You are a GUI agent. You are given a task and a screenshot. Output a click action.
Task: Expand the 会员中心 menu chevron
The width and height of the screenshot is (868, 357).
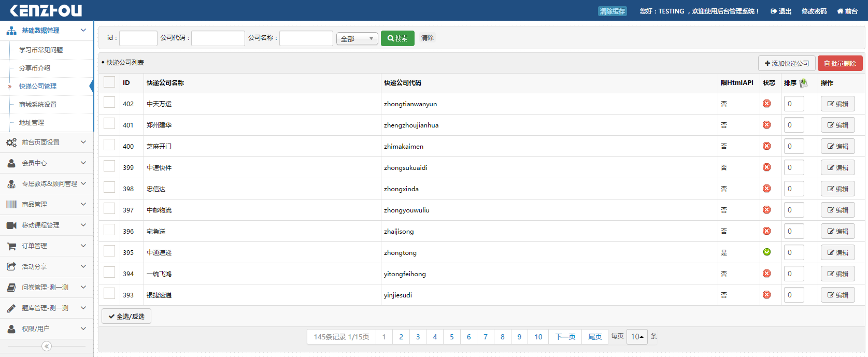pyautogui.click(x=83, y=163)
